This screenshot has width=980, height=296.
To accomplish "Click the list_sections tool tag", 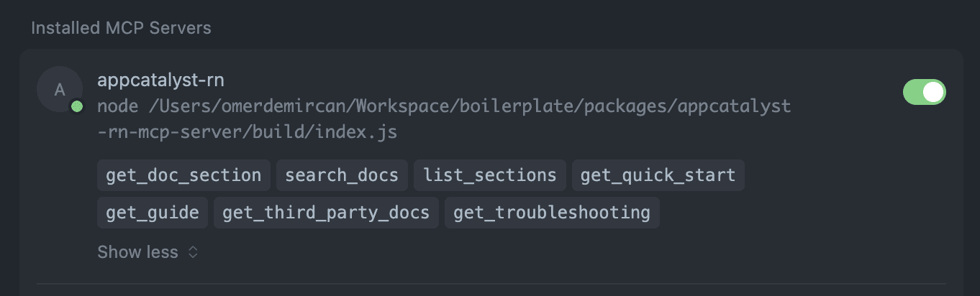I will [x=489, y=175].
